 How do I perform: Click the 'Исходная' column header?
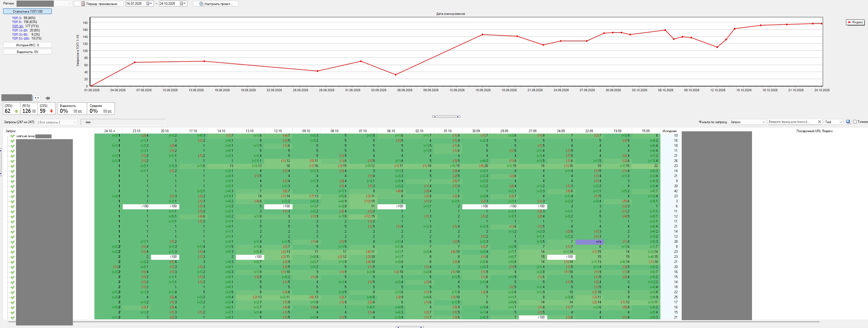[669, 131]
